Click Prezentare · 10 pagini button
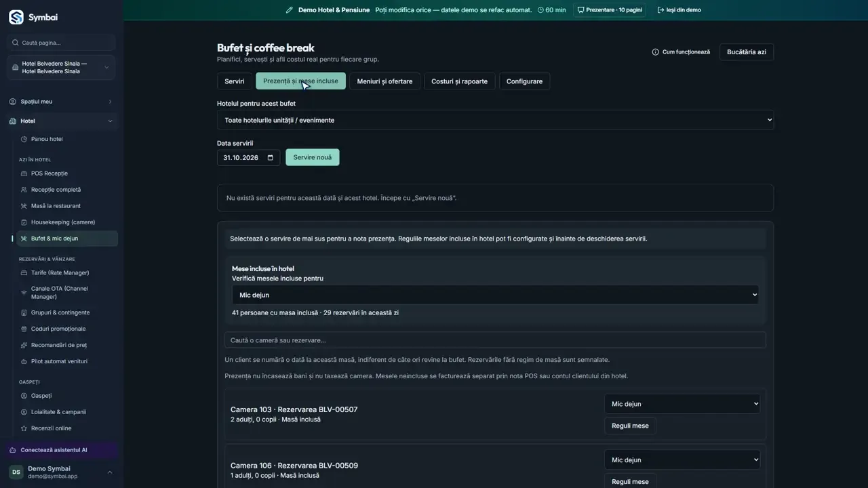The image size is (868, 488). click(x=609, y=10)
